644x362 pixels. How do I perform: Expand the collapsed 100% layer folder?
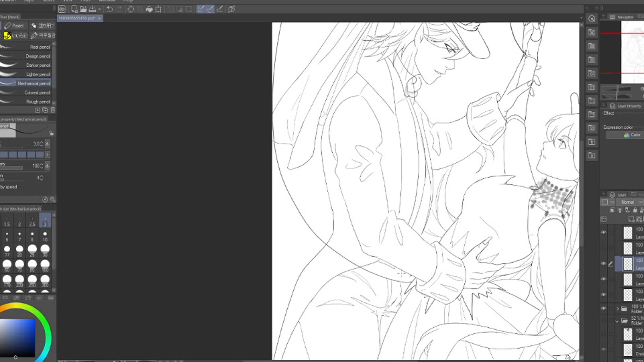pos(618,309)
